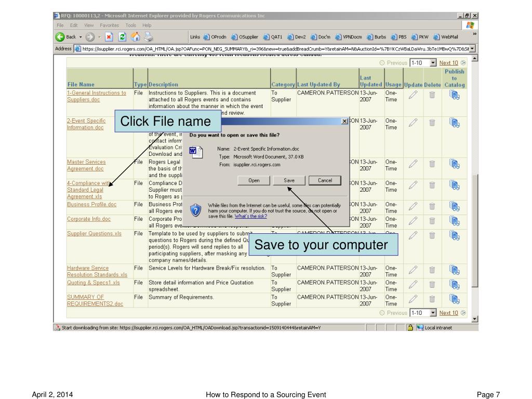Viewport: 532px width, 399px height.
Task: Click the page scrollbar down arrow
Action: coord(475,319)
